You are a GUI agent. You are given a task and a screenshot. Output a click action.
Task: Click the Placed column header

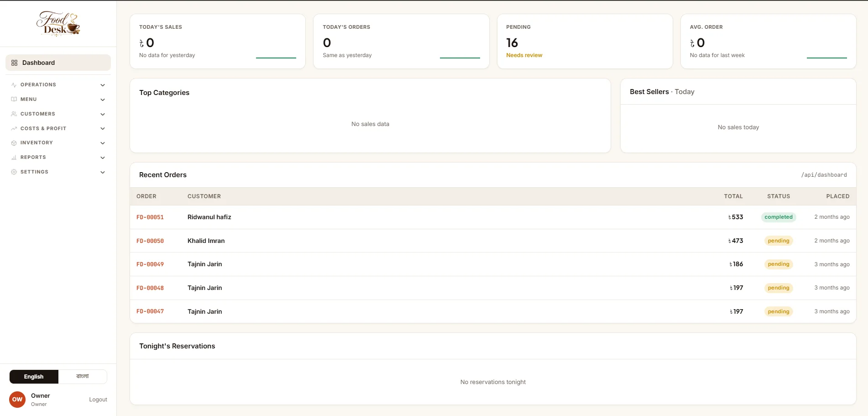coord(838,196)
